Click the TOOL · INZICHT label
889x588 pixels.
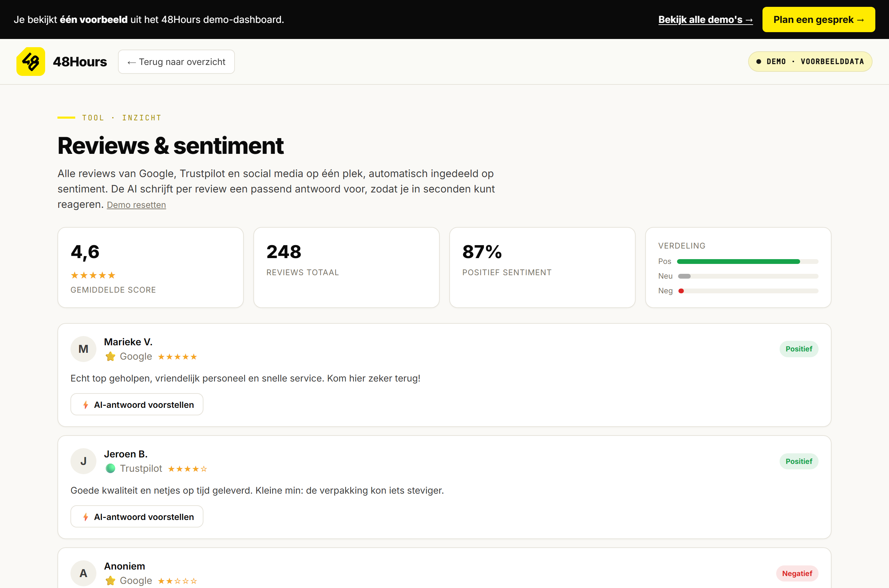point(122,118)
